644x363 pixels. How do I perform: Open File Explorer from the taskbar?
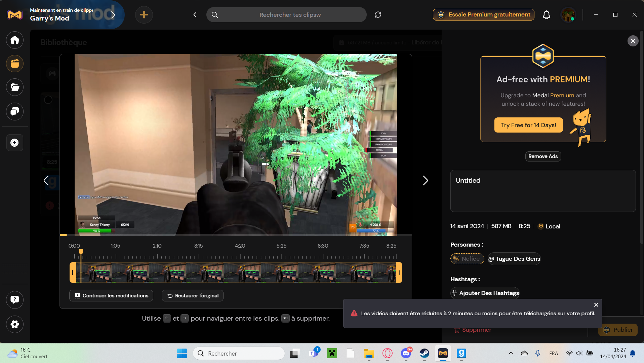point(369,353)
